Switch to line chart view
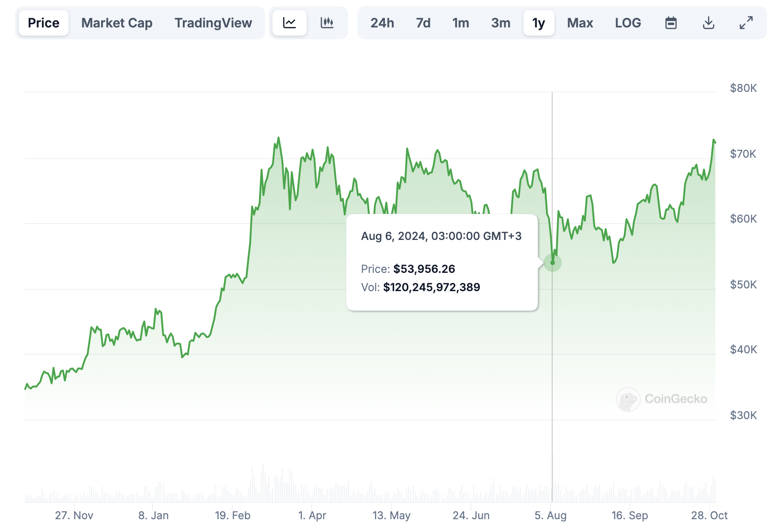 [x=289, y=23]
